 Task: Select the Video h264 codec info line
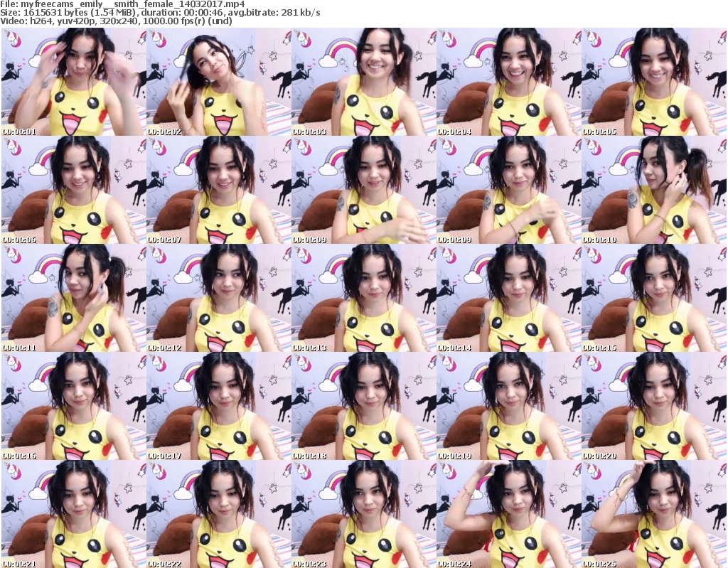116,21
